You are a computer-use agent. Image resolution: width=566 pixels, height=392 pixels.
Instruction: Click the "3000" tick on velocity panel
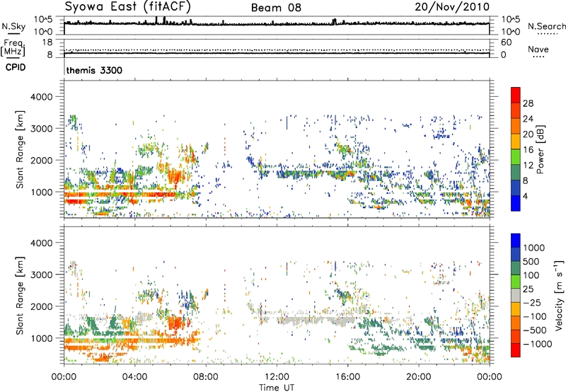[42, 275]
